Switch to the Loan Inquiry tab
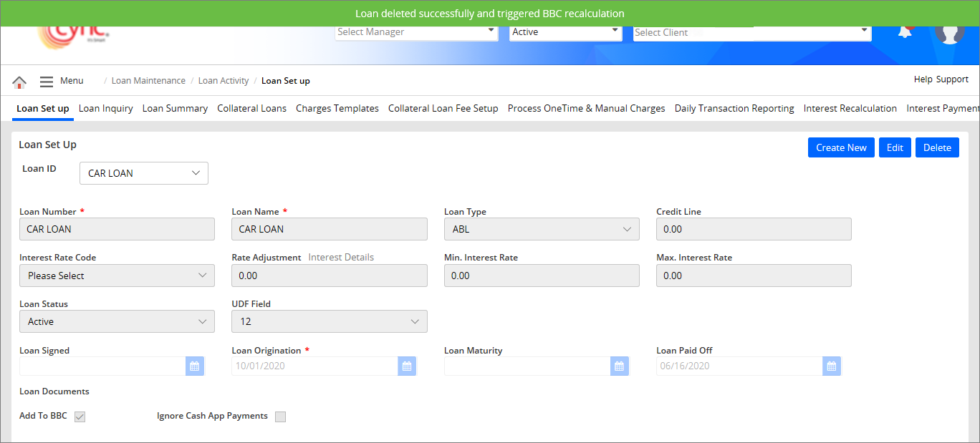980x443 pixels. [x=105, y=109]
